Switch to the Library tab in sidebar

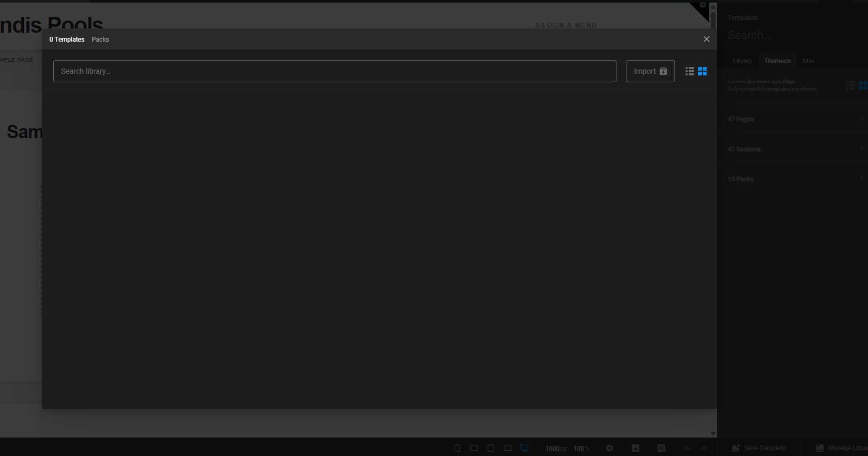tap(742, 61)
